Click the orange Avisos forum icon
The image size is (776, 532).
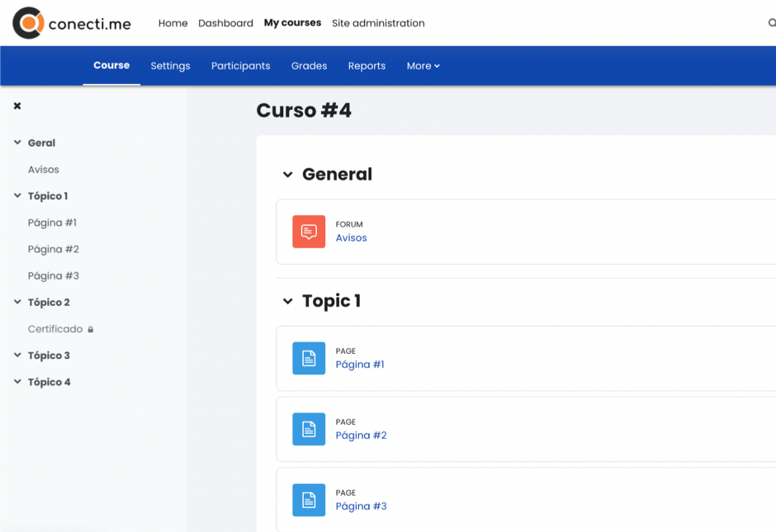(309, 232)
